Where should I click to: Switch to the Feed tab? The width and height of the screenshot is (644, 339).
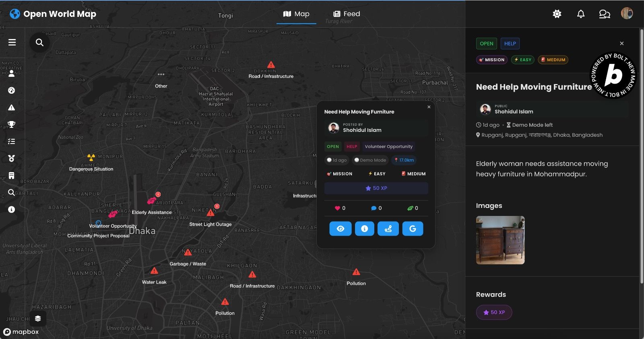pyautogui.click(x=347, y=14)
